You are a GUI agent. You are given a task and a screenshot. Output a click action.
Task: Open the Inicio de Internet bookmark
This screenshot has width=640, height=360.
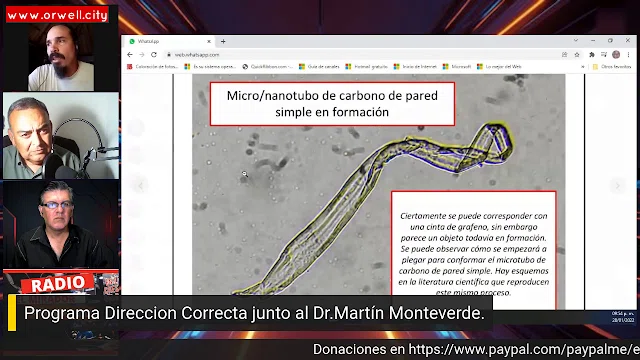point(415,67)
